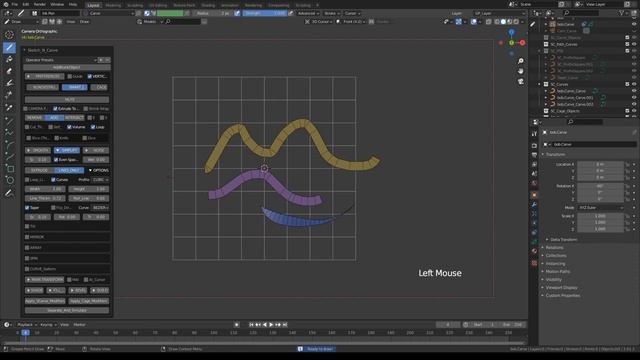640x360 pixels.
Task: Toggle camera view gizmo icon
Action: tap(521, 81)
